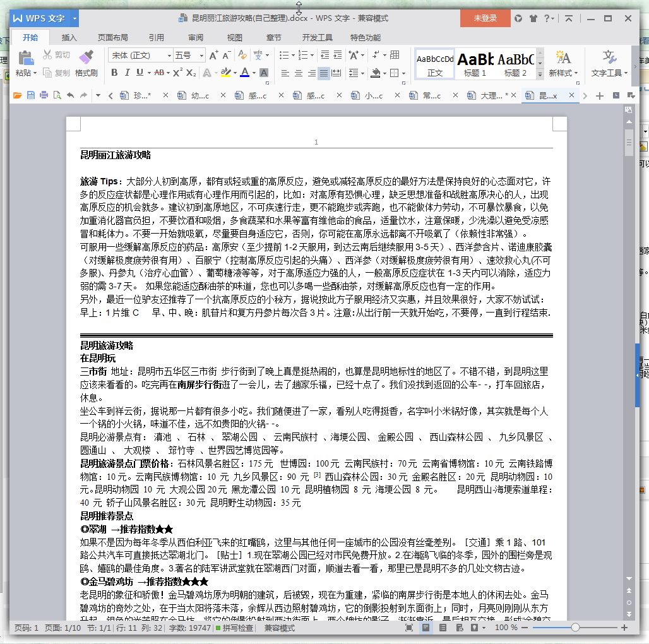Clear formatting with the eraser icon

242,55
